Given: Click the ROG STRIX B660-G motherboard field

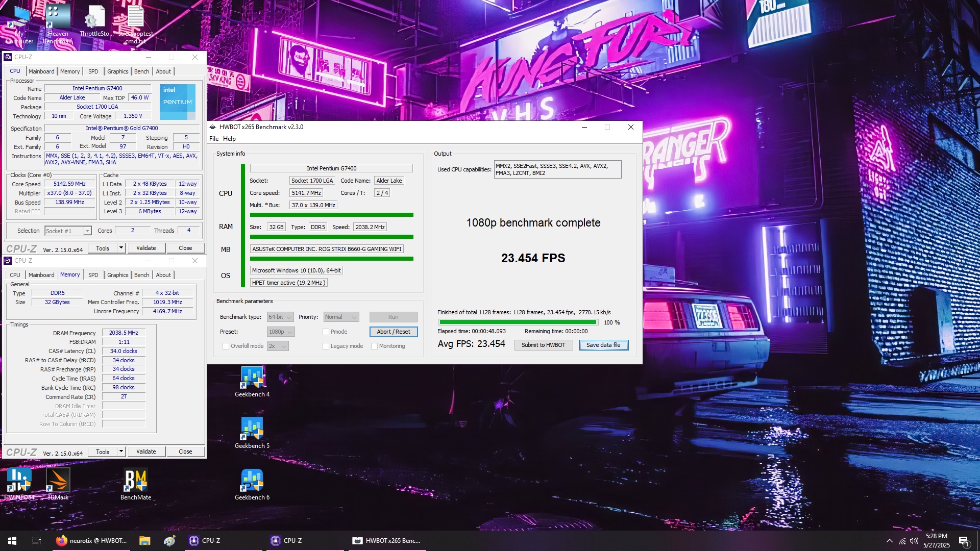Looking at the screenshot, I should pyautogui.click(x=327, y=249).
